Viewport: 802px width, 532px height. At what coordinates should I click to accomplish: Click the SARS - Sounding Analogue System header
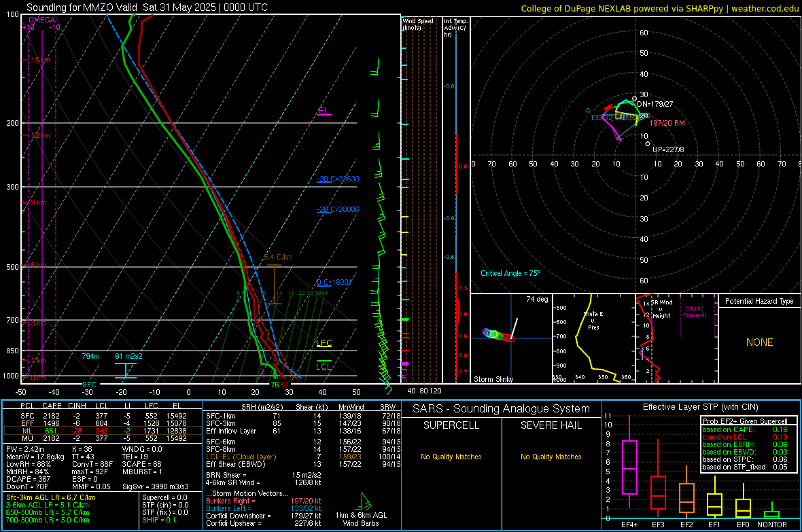click(501, 409)
